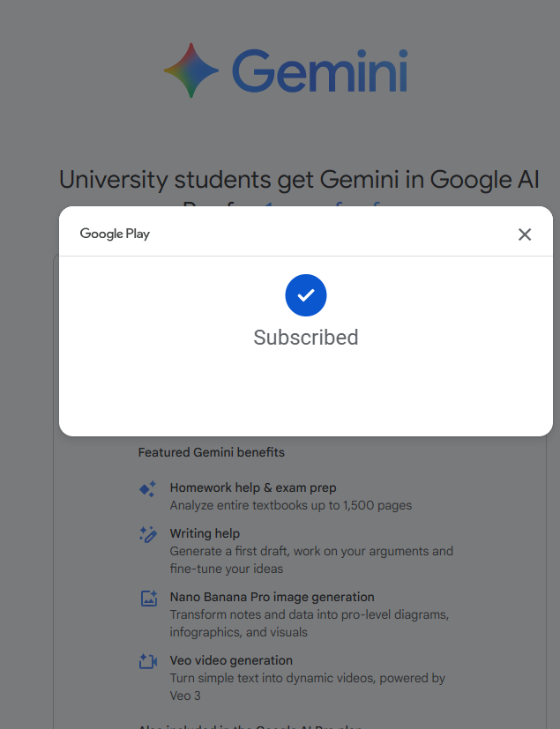This screenshot has width=560, height=729.
Task: Click the blue checkmark confirmation icon
Action: point(306,295)
